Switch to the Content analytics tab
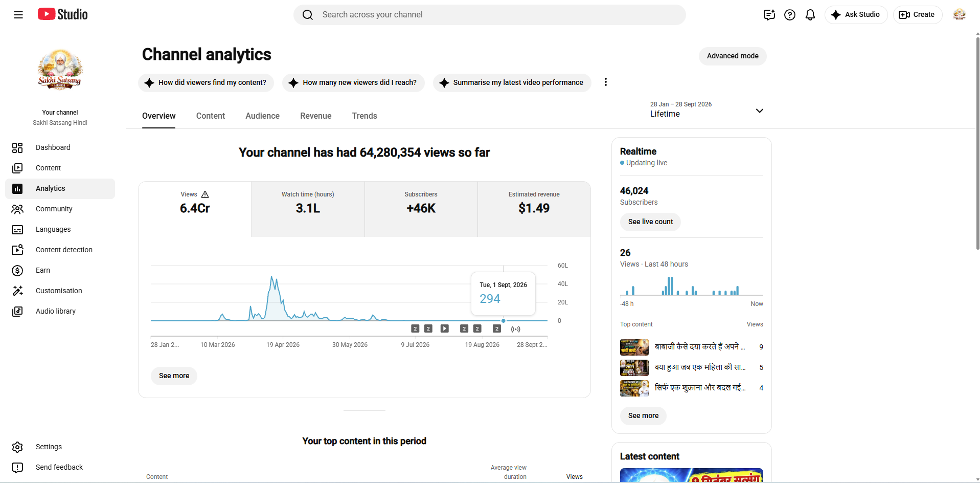Screen dimensions: 980x483 [211, 116]
